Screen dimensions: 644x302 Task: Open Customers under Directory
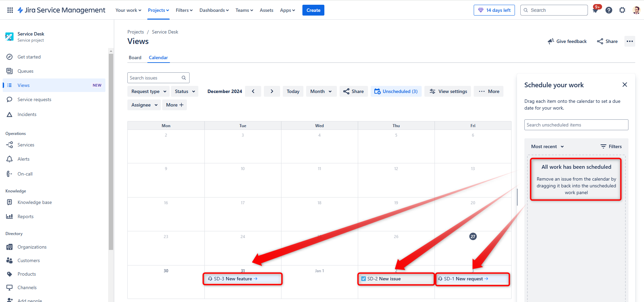pos(54,260)
